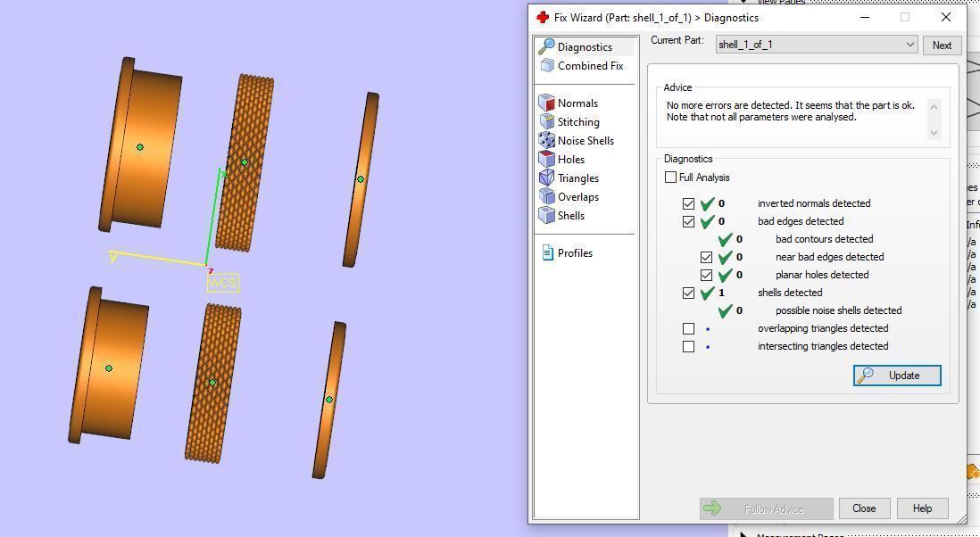980x537 pixels.
Task: Click the Next part button
Action: (942, 45)
